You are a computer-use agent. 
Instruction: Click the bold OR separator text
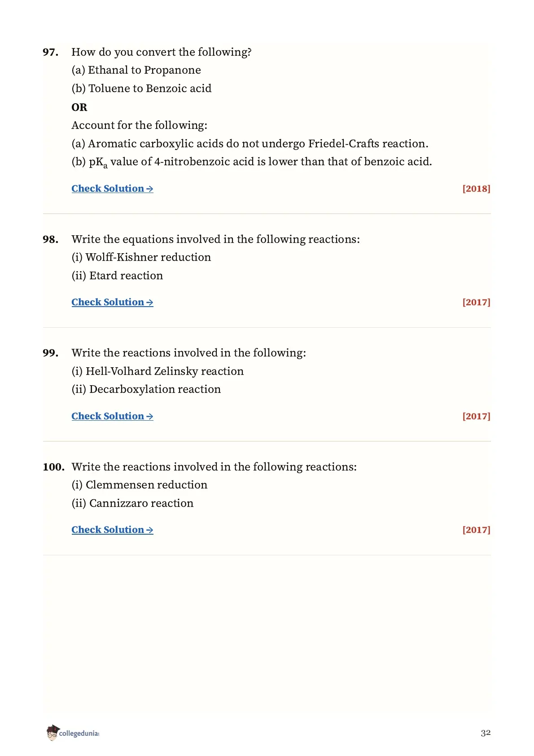tap(79, 107)
